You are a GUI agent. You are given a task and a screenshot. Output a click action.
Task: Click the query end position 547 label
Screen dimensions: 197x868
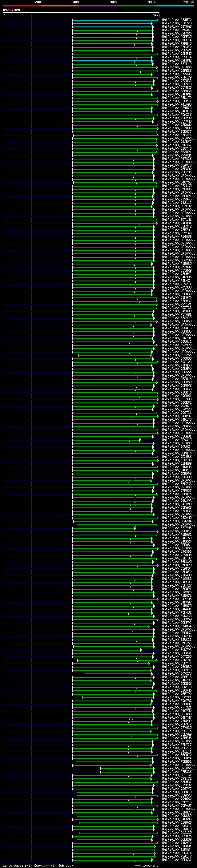pyautogui.click(x=155, y=15)
